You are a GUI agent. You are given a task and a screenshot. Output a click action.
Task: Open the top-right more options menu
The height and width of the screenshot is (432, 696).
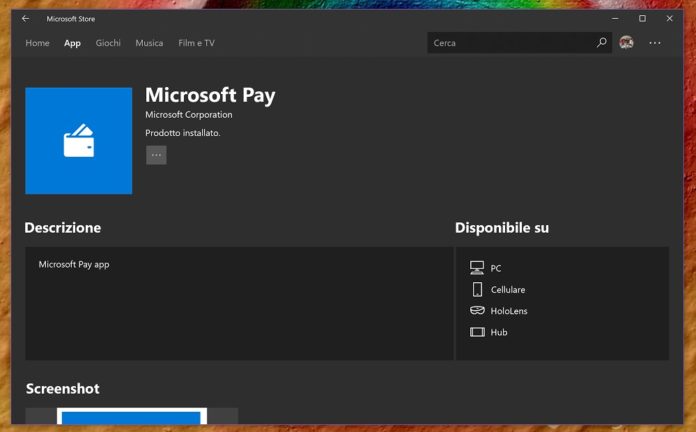[x=655, y=43]
